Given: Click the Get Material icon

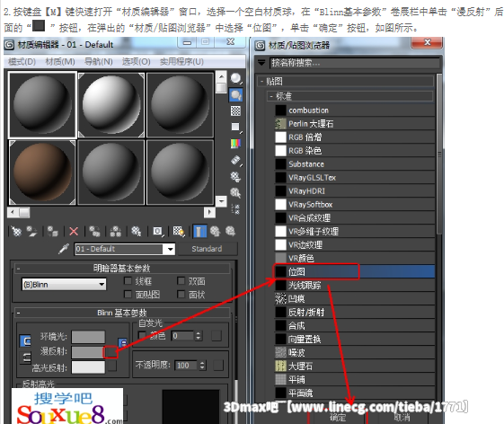Looking at the screenshot, I should 16,231.
